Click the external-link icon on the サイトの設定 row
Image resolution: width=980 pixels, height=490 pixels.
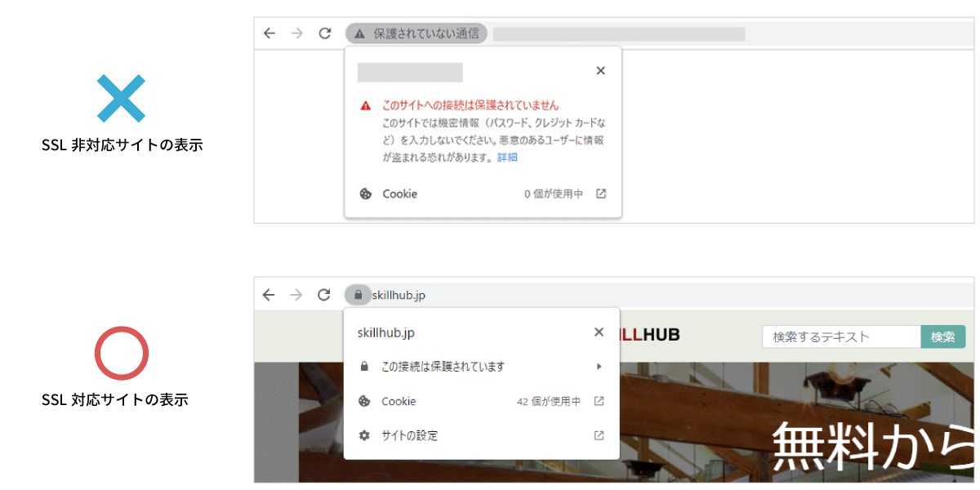coord(599,436)
